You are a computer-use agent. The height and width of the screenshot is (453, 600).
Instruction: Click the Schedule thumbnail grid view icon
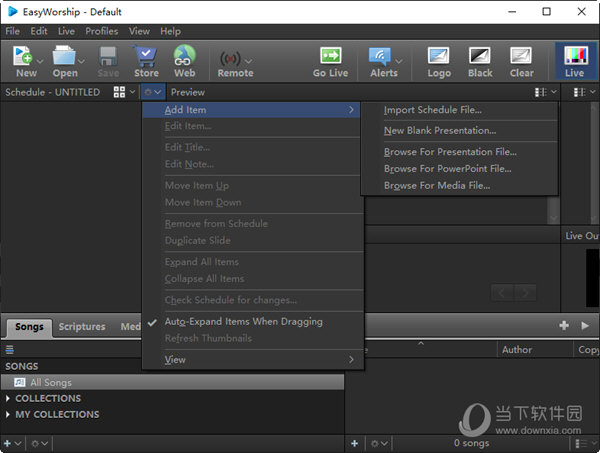pos(119,92)
